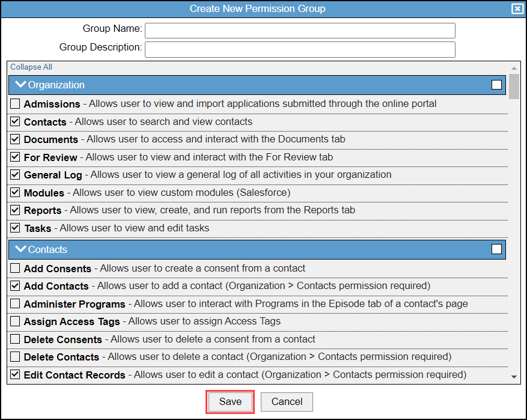Collapse the Contacts section chevron
The height and width of the screenshot is (420, 527).
[x=21, y=249]
